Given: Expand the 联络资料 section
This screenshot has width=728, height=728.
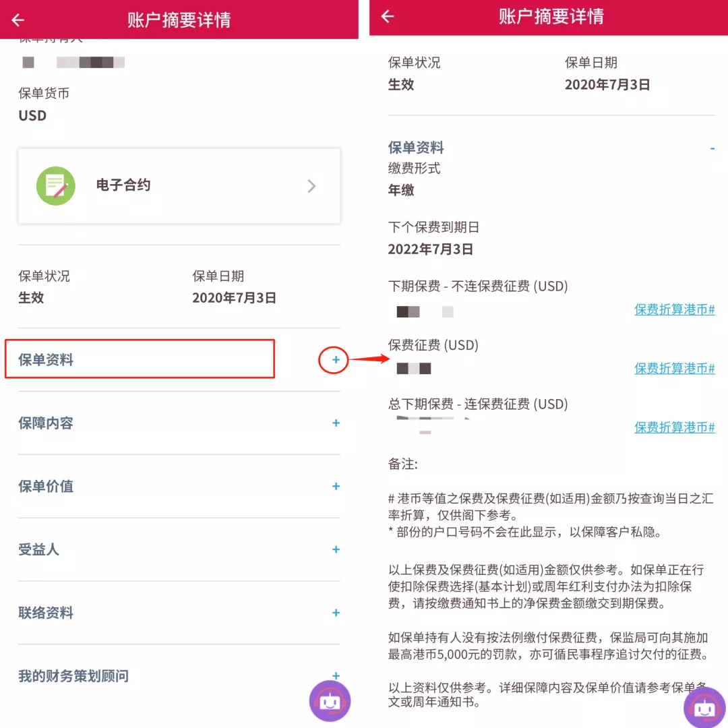Looking at the screenshot, I should point(336,612).
